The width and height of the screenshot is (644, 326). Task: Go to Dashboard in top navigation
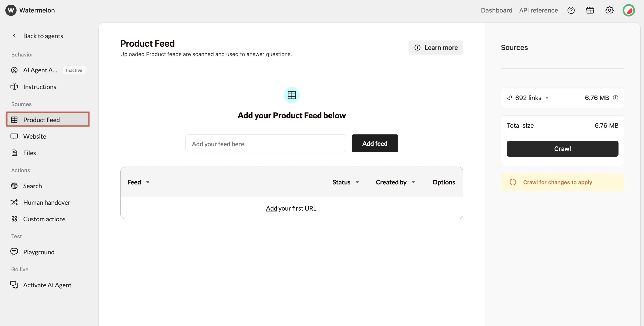496,10
